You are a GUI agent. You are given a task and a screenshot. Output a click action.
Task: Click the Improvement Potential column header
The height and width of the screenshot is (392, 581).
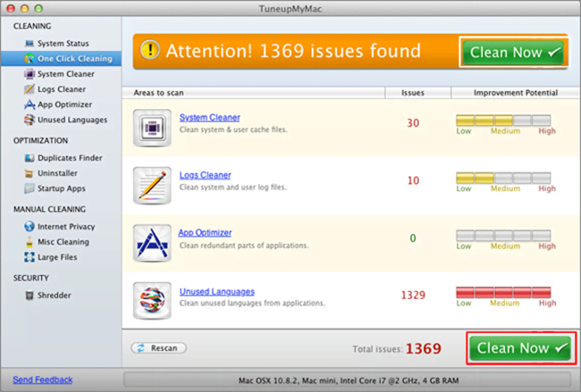pos(516,93)
